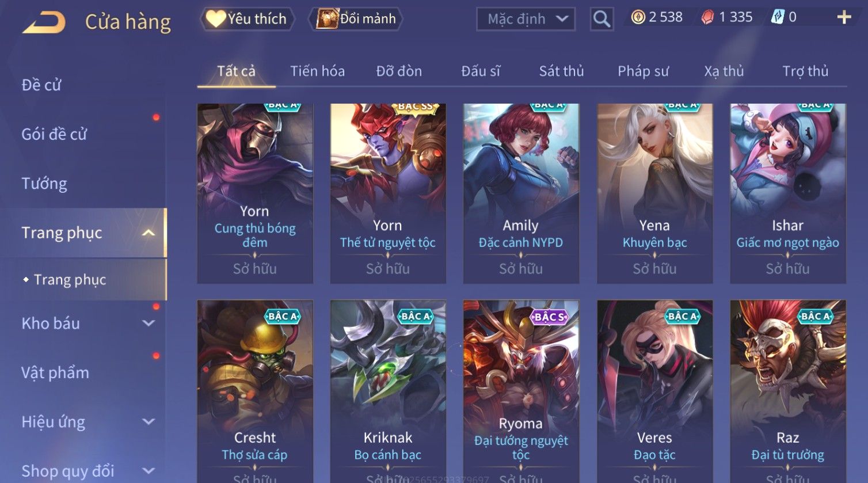Tap the plus icon to add currency
Viewport: 868px width, 483px height.
click(x=844, y=17)
